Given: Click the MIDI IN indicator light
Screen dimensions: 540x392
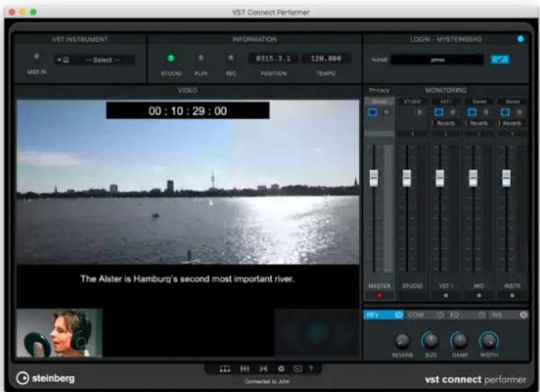Looking at the screenshot, I should [x=37, y=56].
